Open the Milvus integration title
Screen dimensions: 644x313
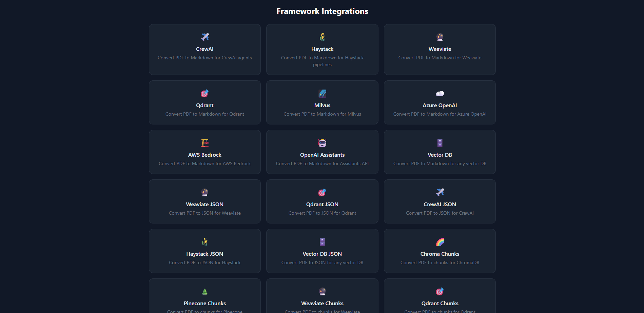click(x=322, y=105)
